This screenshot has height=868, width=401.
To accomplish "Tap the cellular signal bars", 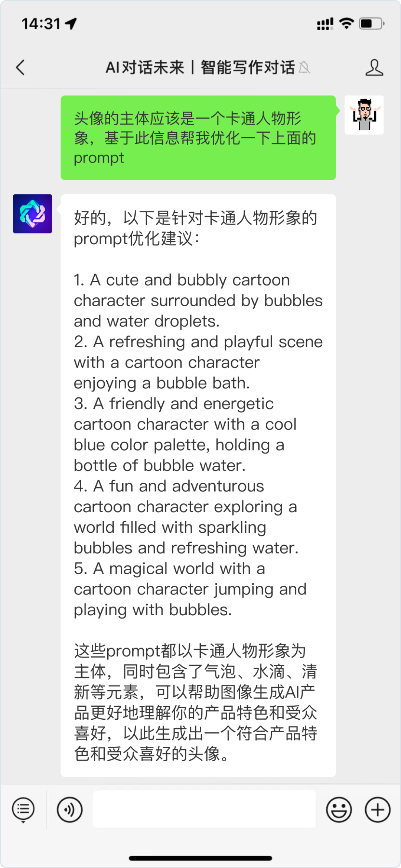I will (x=325, y=24).
